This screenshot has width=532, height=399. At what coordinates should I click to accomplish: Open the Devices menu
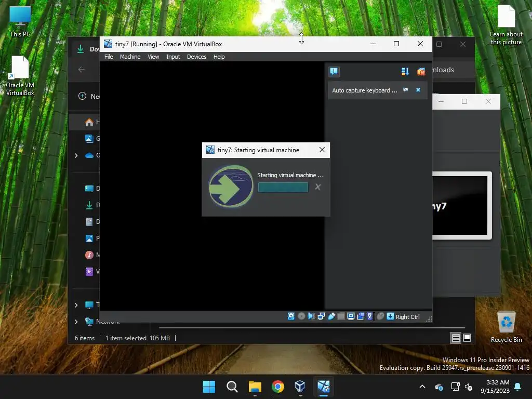tap(196, 57)
